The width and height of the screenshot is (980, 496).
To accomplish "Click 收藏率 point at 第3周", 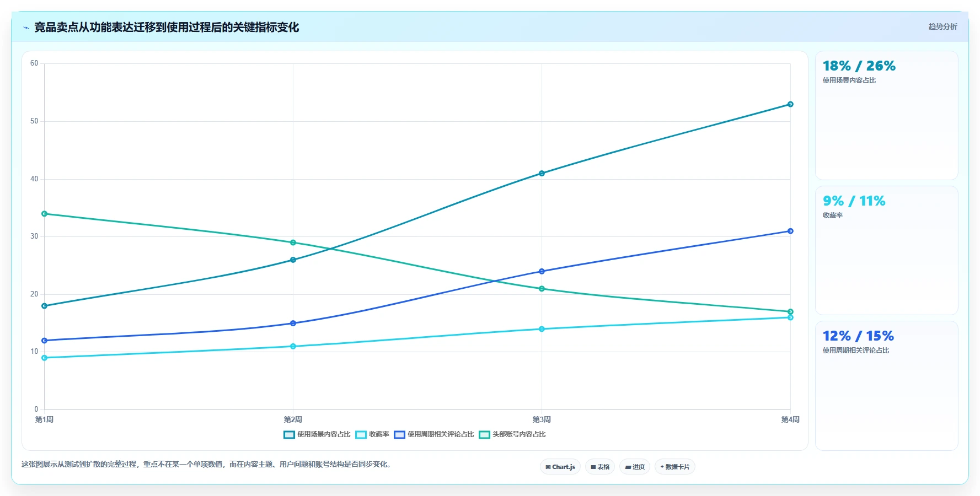I will tap(542, 329).
